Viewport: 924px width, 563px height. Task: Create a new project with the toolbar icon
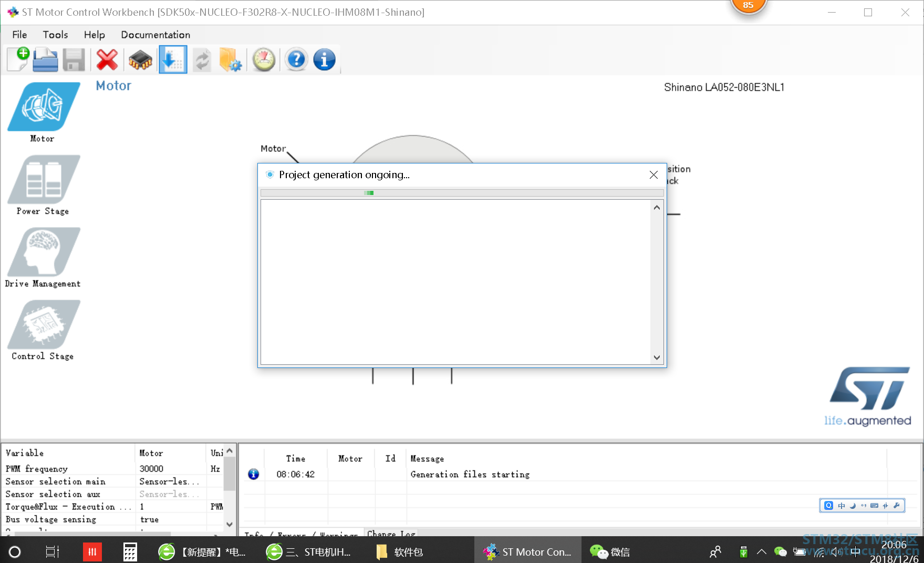click(x=17, y=59)
